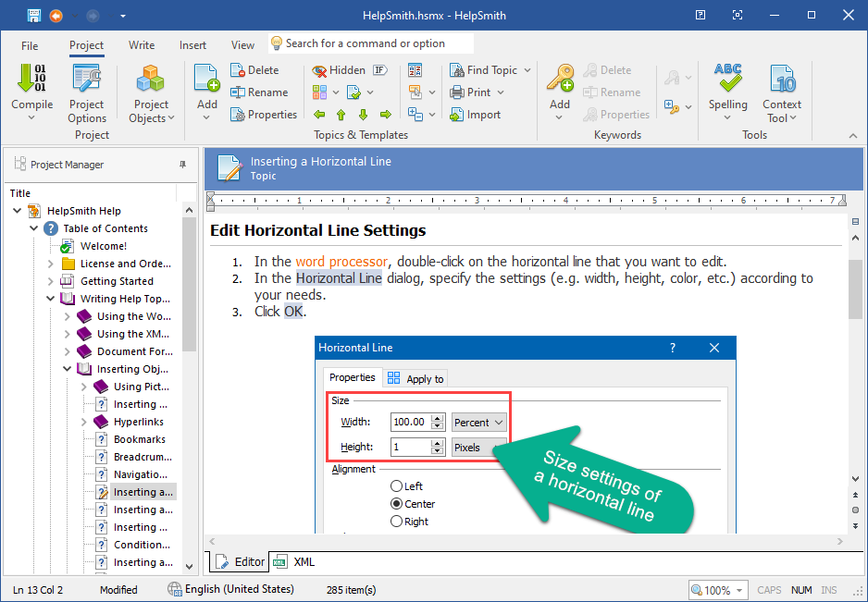This screenshot has height=602, width=868.
Task: Rename the topic via Topics & Templates Rename
Action: click(x=259, y=92)
